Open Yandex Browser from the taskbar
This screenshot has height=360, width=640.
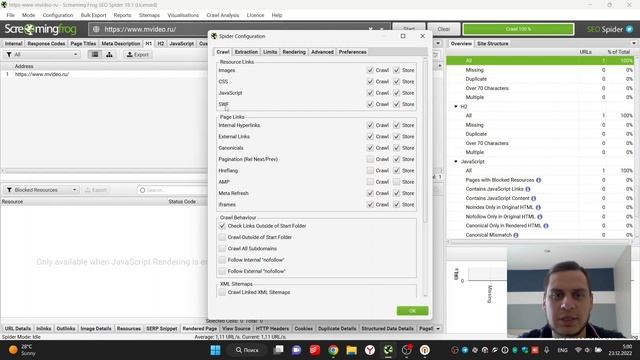pos(370,350)
